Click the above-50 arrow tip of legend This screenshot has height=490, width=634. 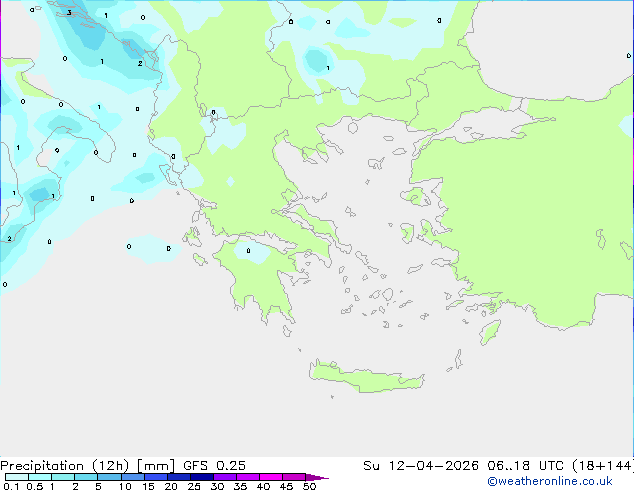pyautogui.click(x=317, y=477)
